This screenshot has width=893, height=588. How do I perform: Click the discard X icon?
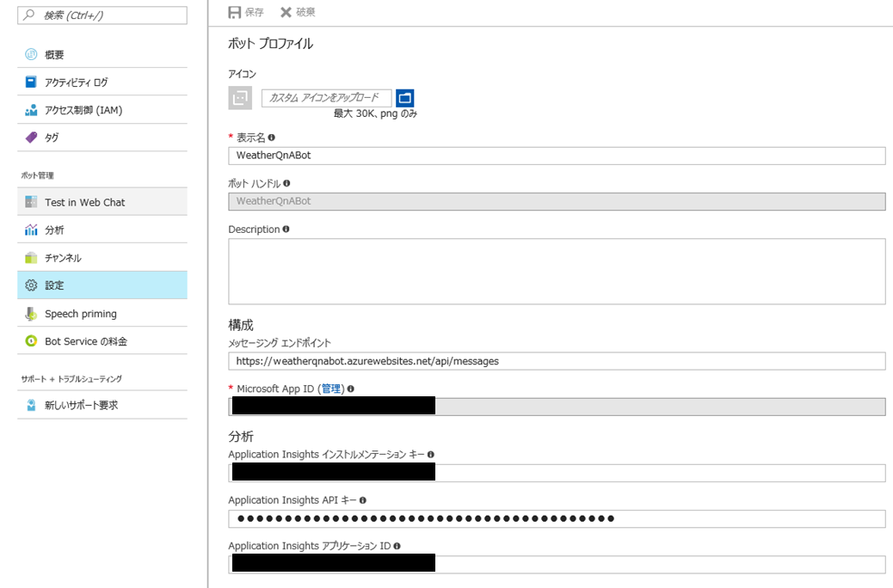(x=286, y=13)
